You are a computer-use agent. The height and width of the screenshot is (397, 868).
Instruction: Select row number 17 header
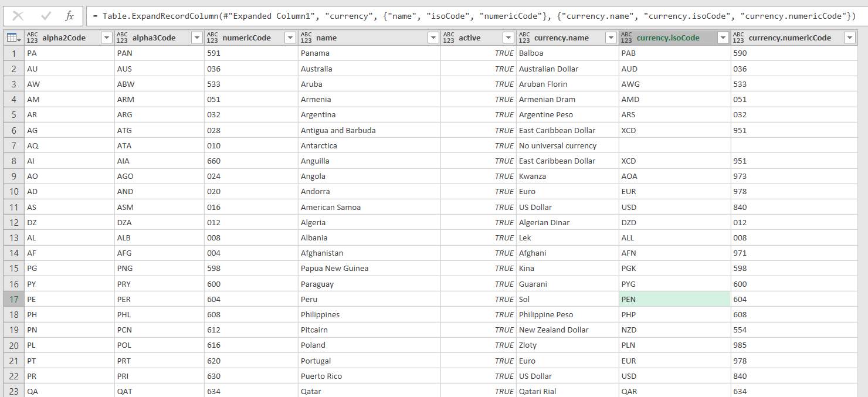point(13,299)
